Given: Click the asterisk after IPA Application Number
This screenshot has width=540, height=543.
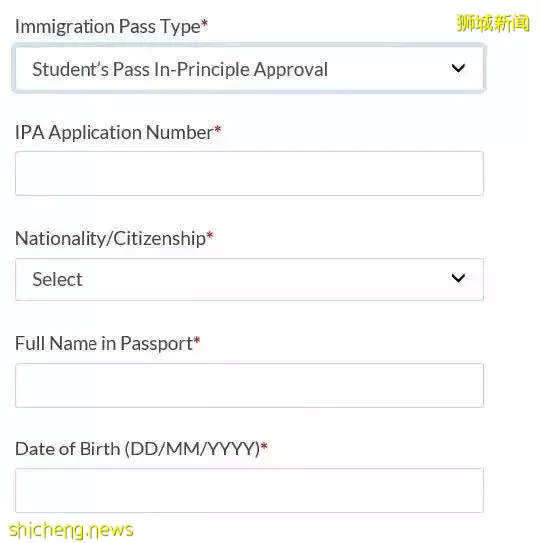Looking at the screenshot, I should pyautogui.click(x=218, y=129).
